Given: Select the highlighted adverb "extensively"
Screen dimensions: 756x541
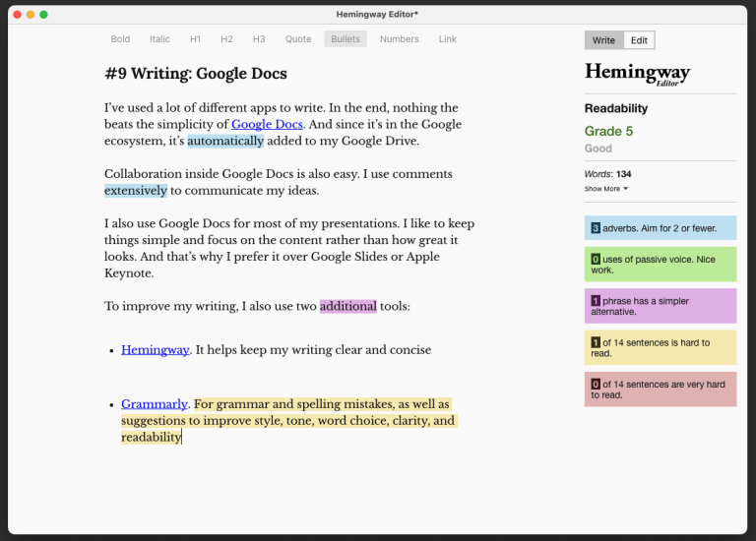Looking at the screenshot, I should pos(136,190).
